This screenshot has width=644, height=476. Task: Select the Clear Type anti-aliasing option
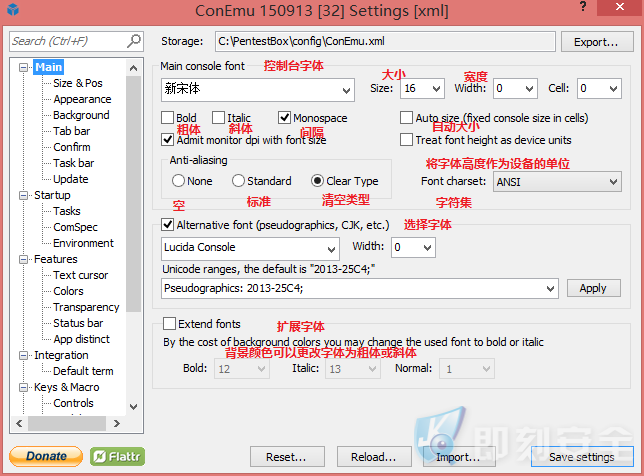[317, 181]
